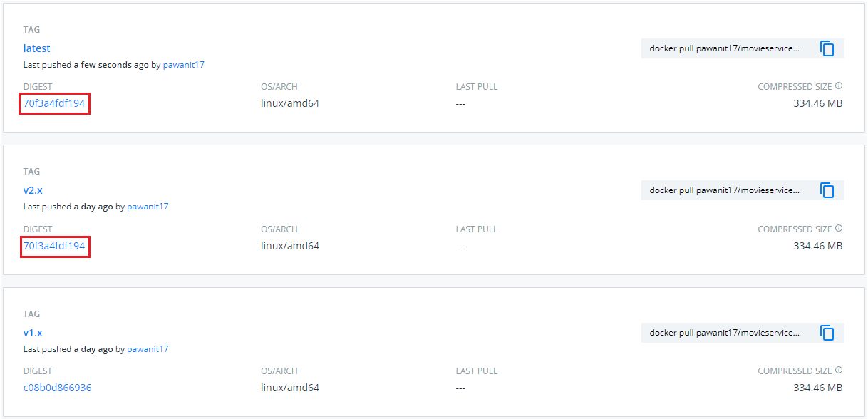Image resolution: width=868 pixels, height=419 pixels.
Task: Open the v1.x tag details
Action: (33, 332)
